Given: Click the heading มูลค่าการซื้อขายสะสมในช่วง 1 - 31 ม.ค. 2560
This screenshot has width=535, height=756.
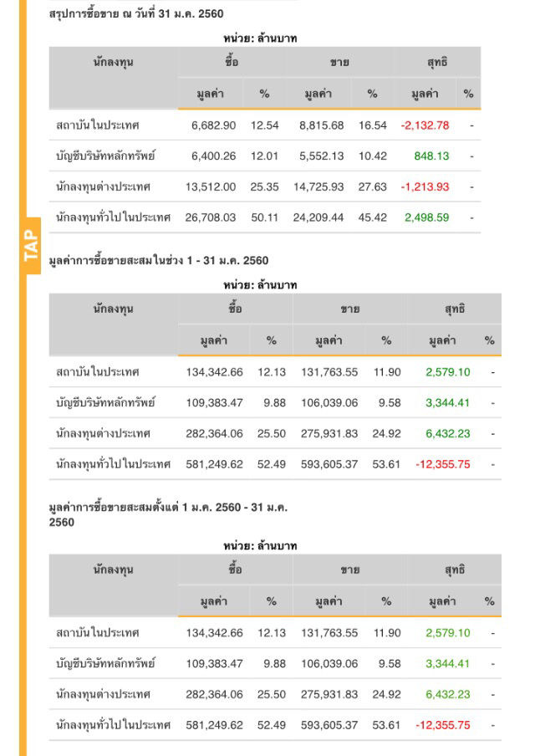Looking at the screenshot, I should pos(160,260).
